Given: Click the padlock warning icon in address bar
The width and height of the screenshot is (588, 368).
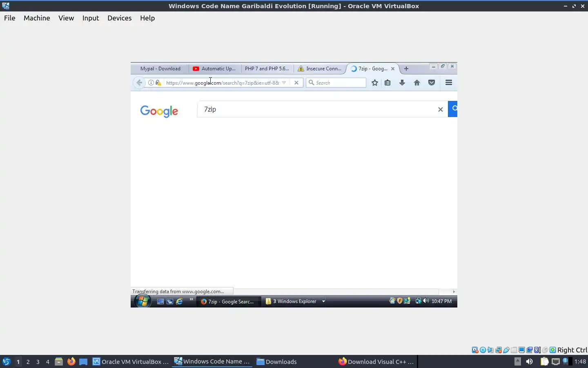Looking at the screenshot, I should pyautogui.click(x=158, y=83).
